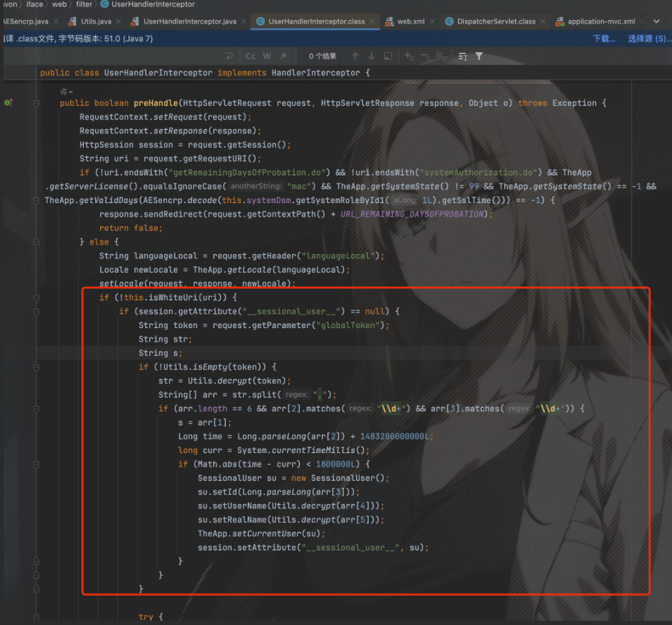
Task: Click the 选择源 (S)... link
Action: [x=649, y=39]
